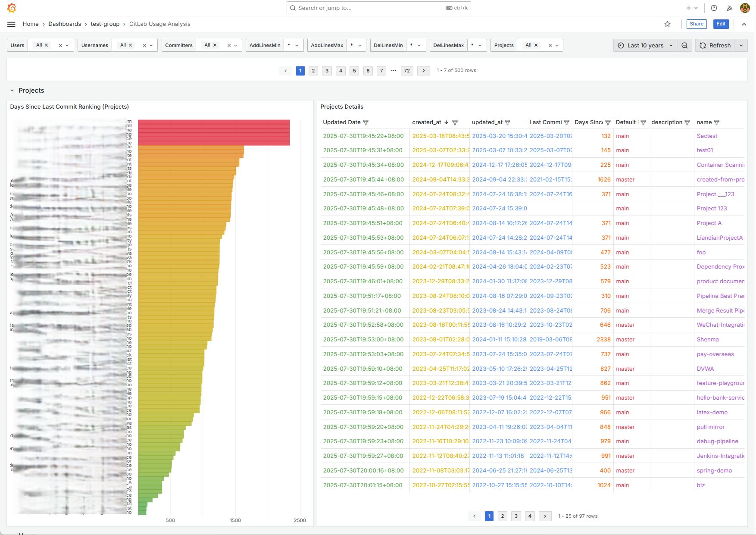The image size is (756, 535).
Task: Click the Sectest project name
Action: 707,136
